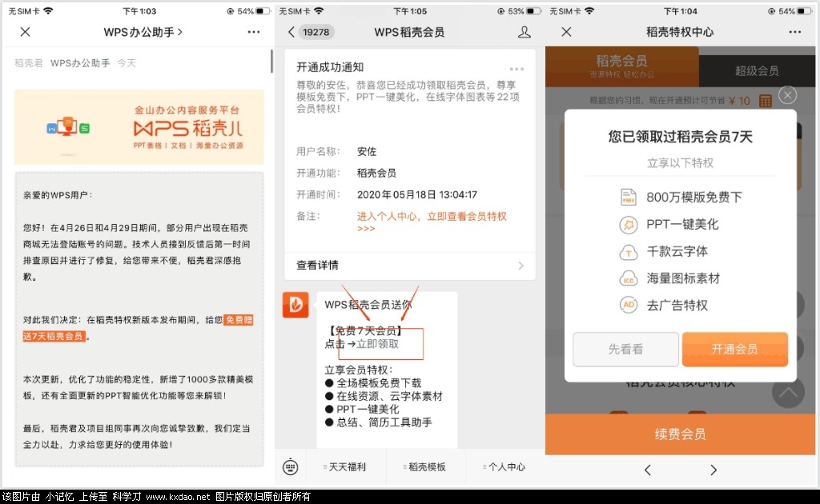Viewport: 820px width, 504px height.
Task: Click 进入个人中心，立即查看会员特权 link
Action: (x=432, y=222)
